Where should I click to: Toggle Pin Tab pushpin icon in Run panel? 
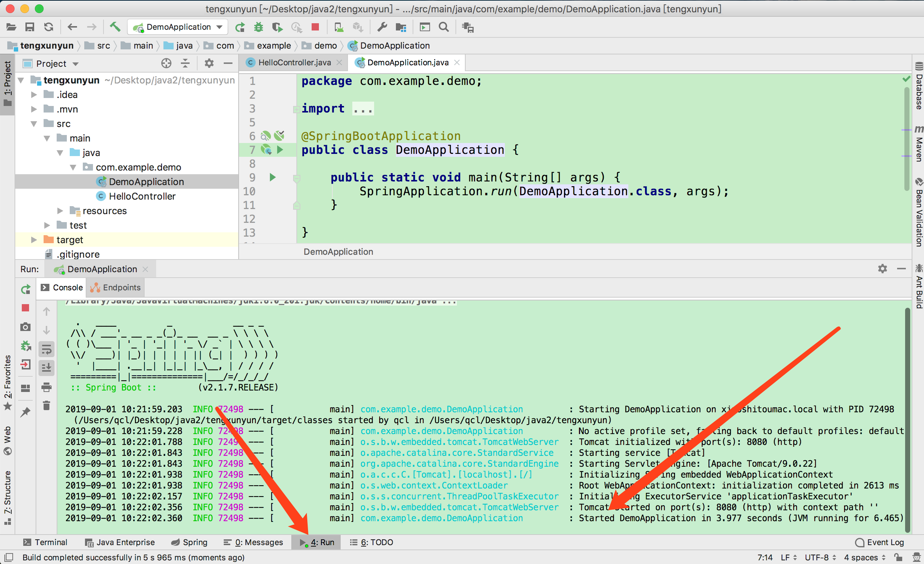point(25,412)
